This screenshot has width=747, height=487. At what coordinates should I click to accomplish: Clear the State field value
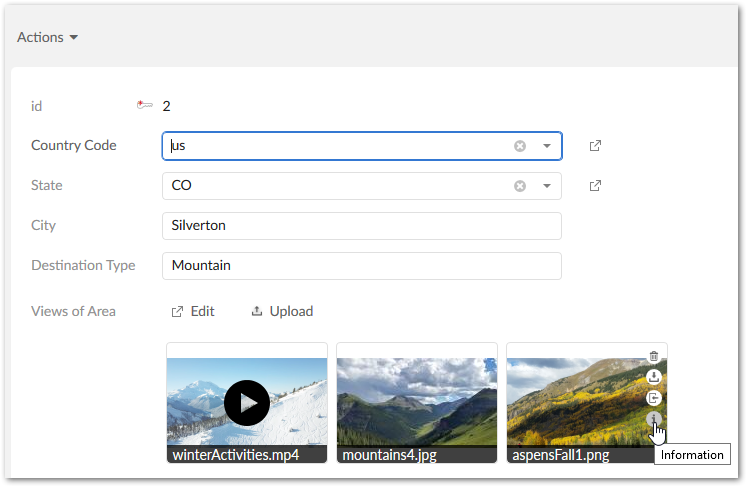[x=520, y=186]
